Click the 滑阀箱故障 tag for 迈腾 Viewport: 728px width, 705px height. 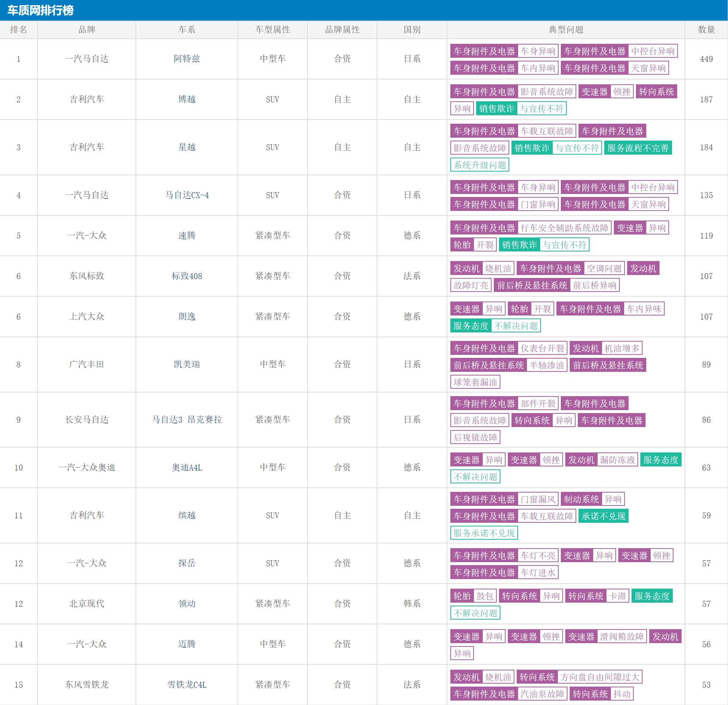622,637
